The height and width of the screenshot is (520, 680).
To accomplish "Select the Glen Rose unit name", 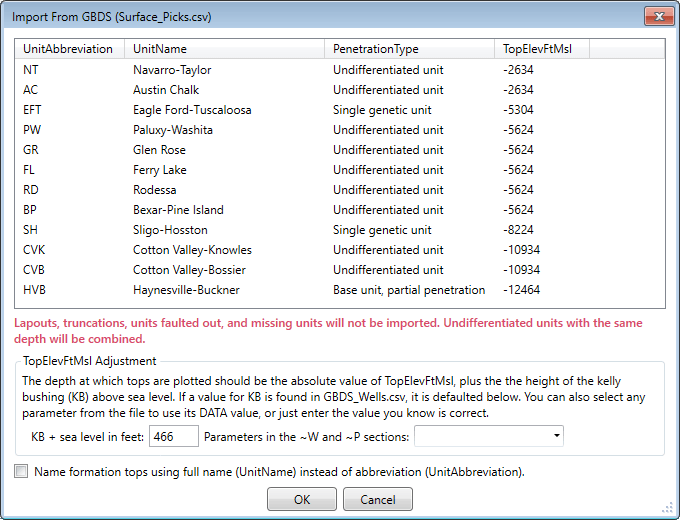I will pyautogui.click(x=159, y=150).
